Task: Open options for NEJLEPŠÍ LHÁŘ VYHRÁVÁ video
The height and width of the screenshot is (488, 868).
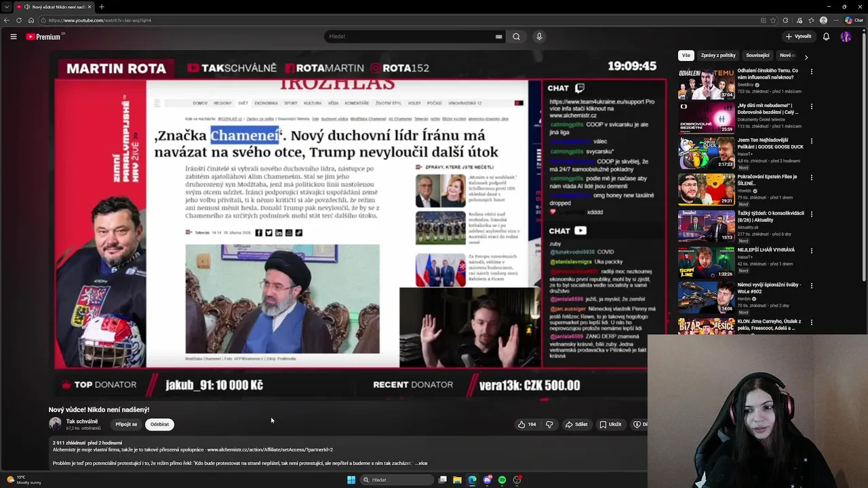Action: click(x=811, y=251)
